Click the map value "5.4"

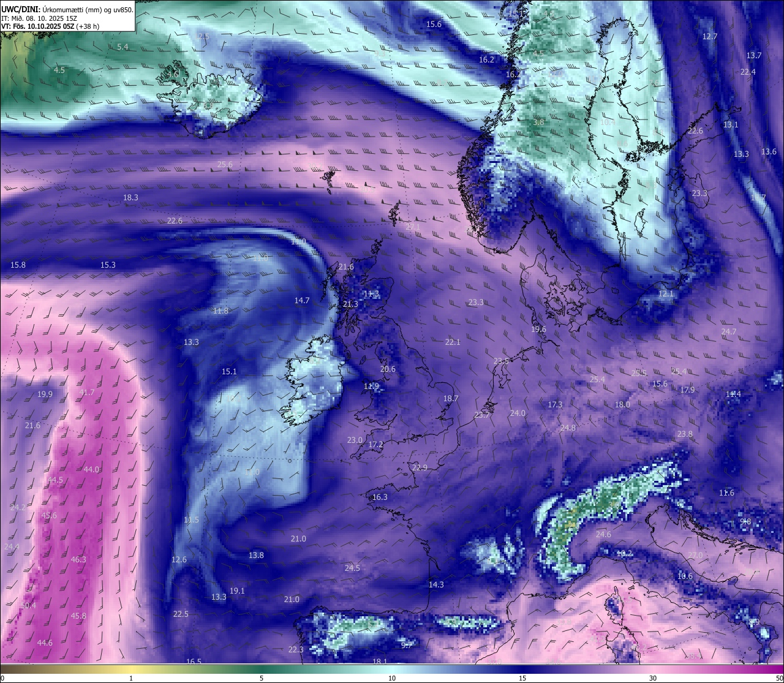pyautogui.click(x=123, y=47)
